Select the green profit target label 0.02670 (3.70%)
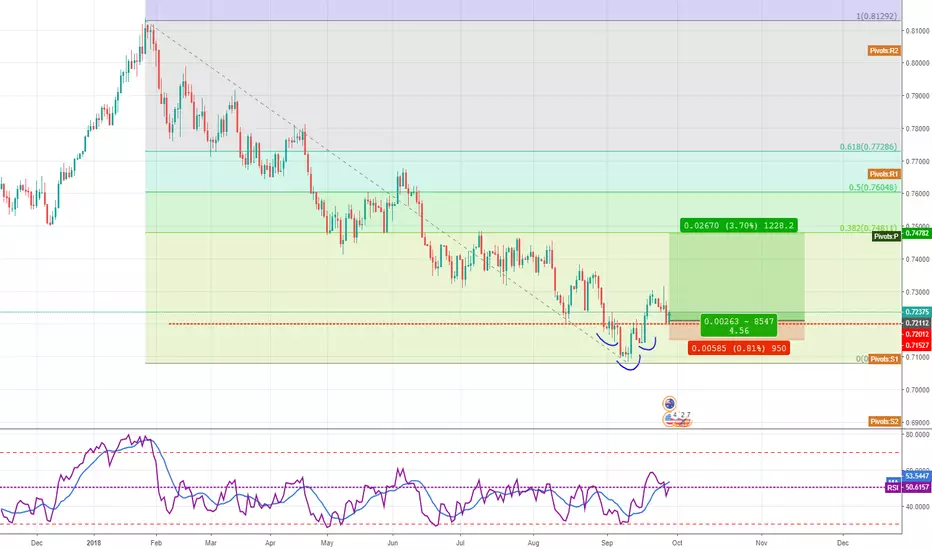Viewport: 932px width, 550px height. point(739,225)
